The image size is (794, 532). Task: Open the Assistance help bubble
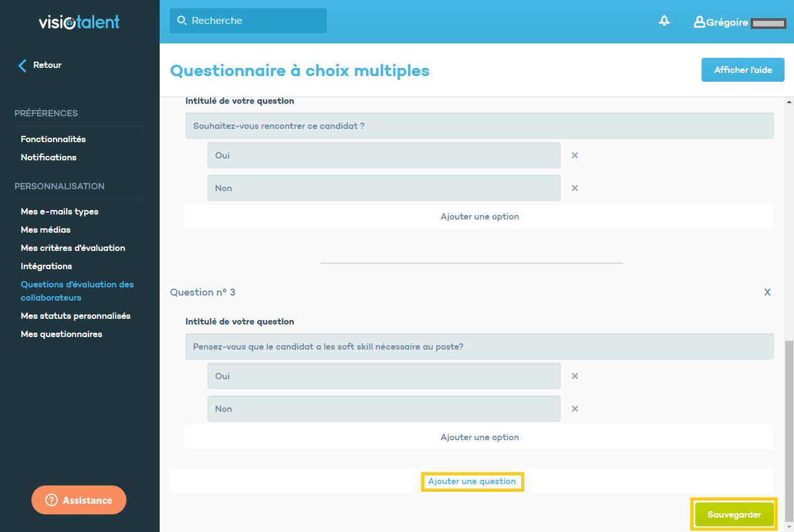79,500
